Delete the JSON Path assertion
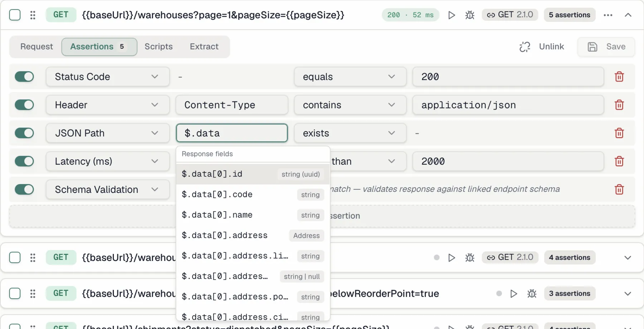The image size is (644, 329). coord(619,133)
